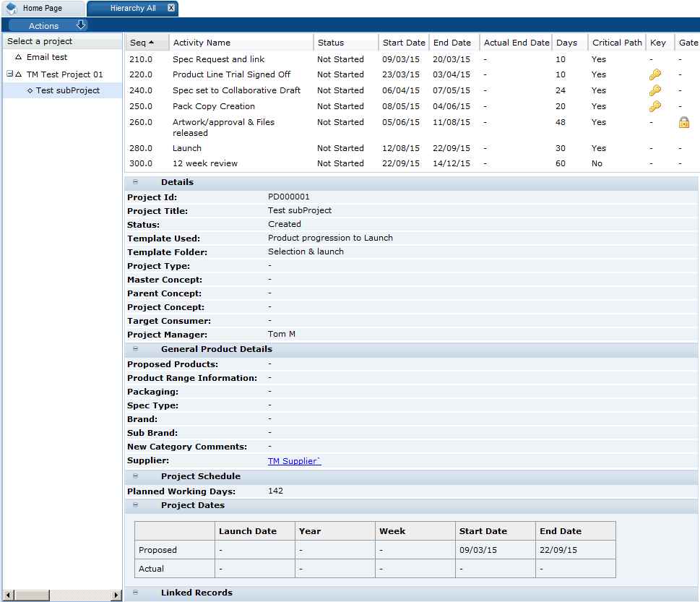Click the key icon for Spec set to Collaborative Draft

pyautogui.click(x=654, y=90)
